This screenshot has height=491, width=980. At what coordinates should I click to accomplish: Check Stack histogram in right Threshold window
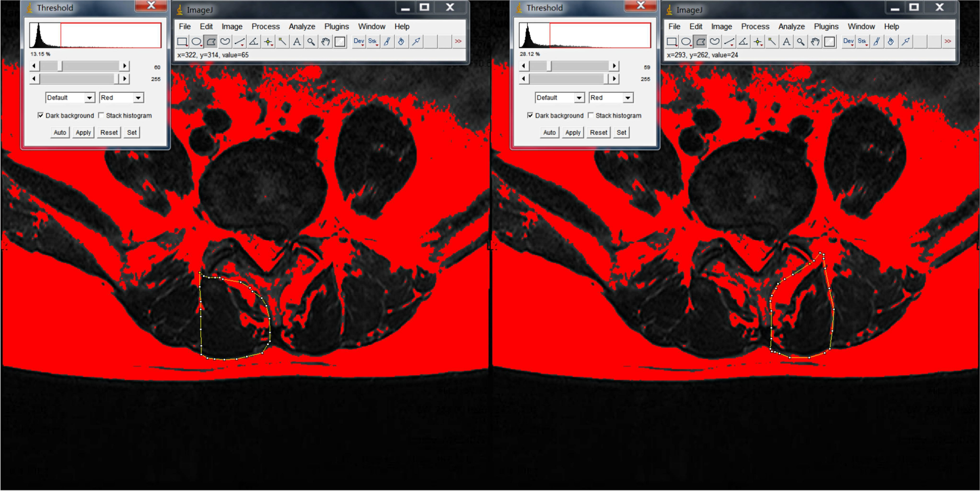click(x=591, y=116)
